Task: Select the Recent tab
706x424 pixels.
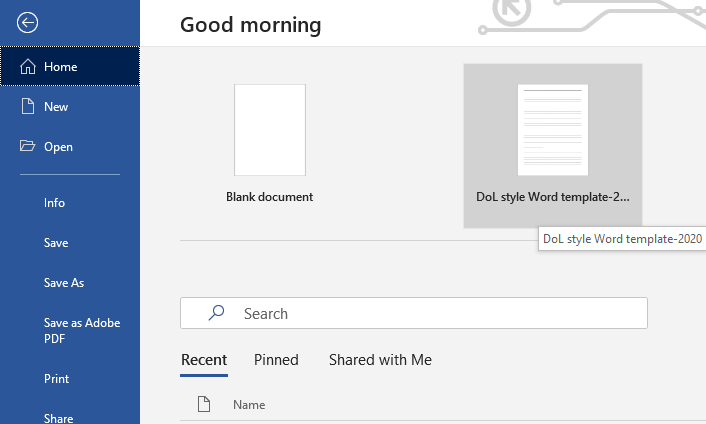Action: (x=204, y=360)
